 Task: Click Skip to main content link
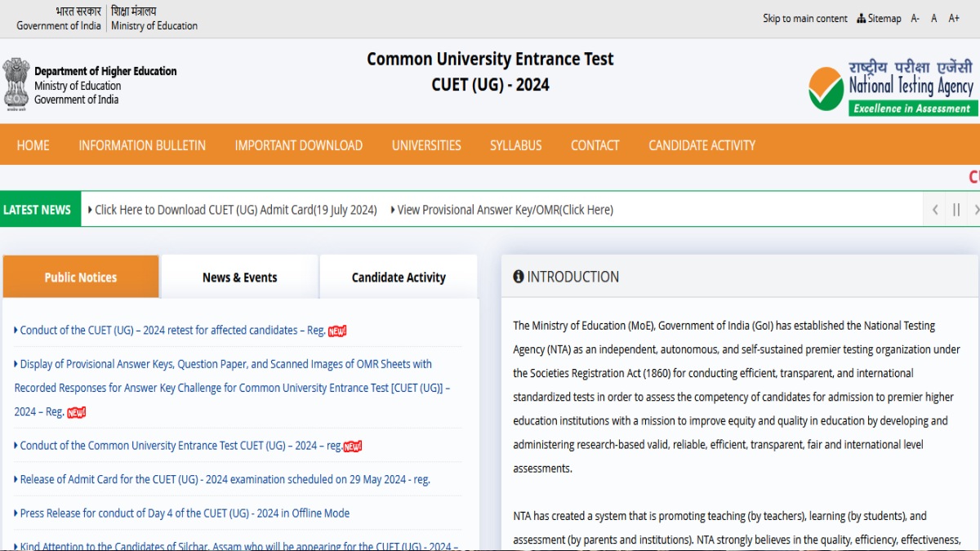point(804,19)
